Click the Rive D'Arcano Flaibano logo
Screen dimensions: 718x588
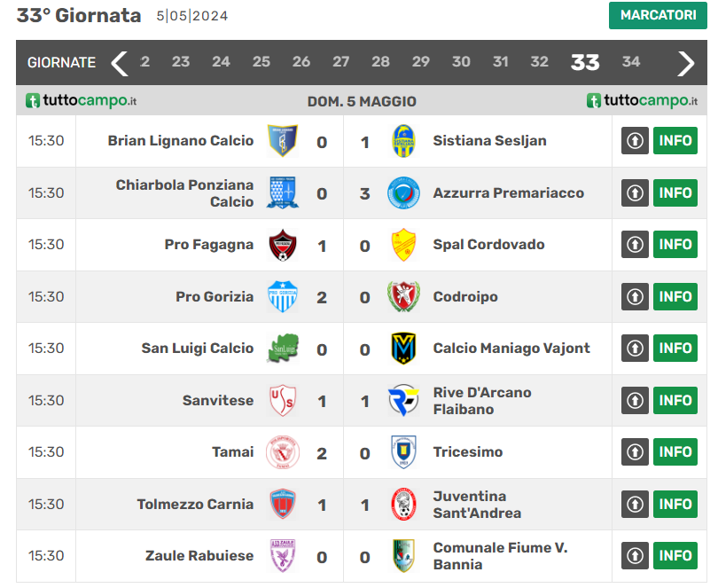click(x=404, y=400)
